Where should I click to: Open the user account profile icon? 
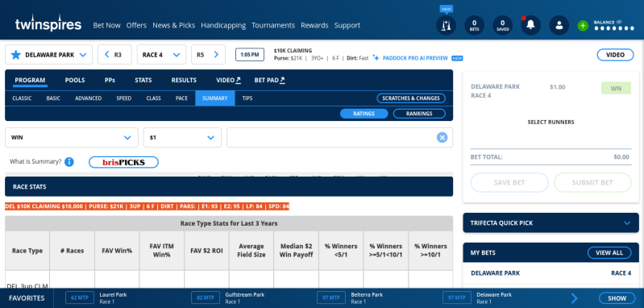(559, 25)
